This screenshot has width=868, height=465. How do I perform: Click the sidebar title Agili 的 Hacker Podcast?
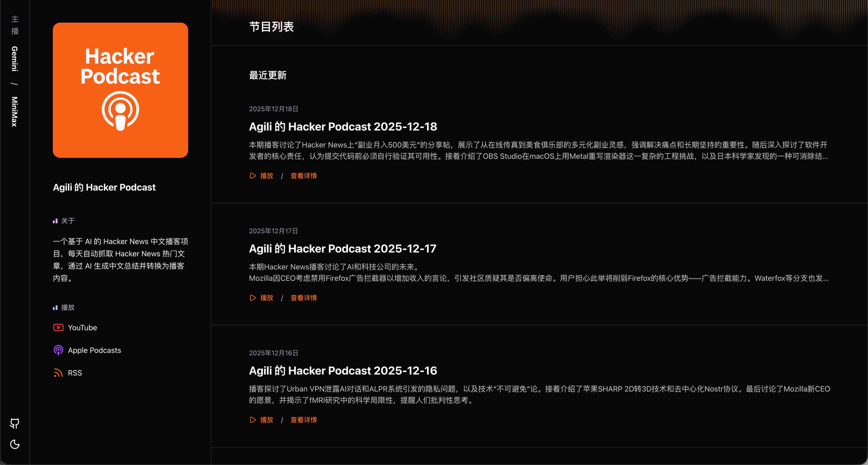pos(104,187)
